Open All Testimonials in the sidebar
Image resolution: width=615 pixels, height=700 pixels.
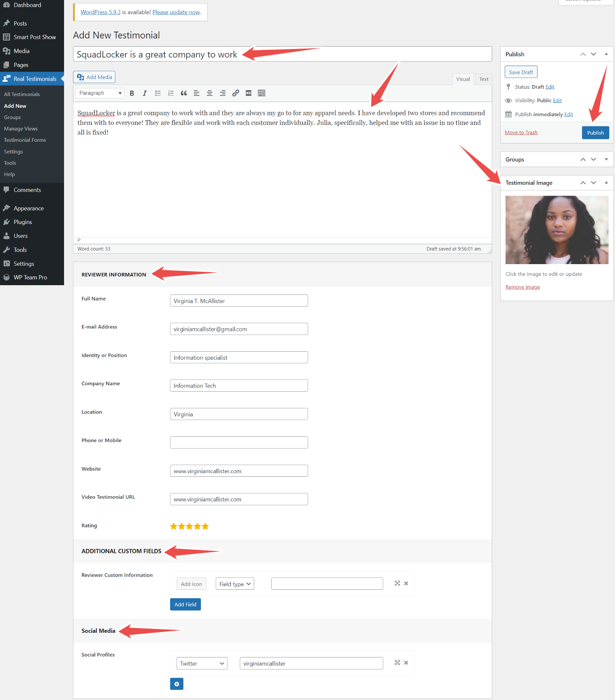tap(22, 94)
